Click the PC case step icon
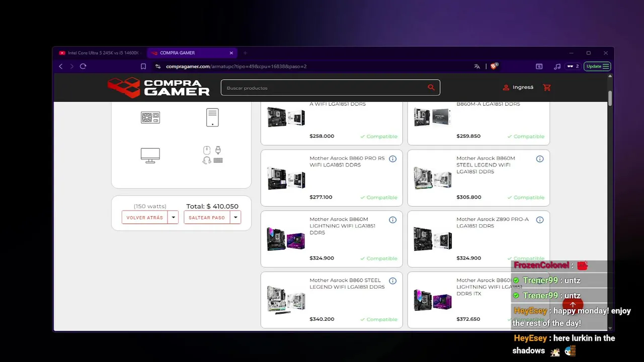The image size is (644, 362). [x=212, y=118]
